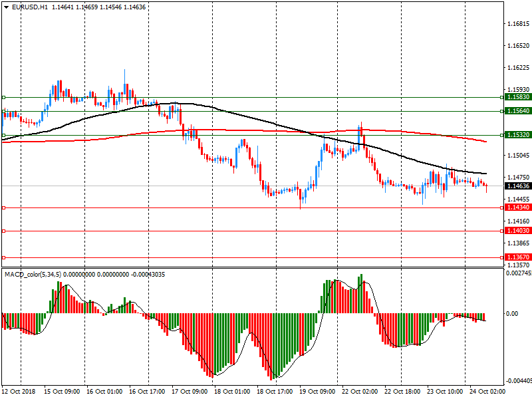Click the 24 Oct 02:00 time label
The height and width of the screenshot is (399, 532).
(487, 392)
